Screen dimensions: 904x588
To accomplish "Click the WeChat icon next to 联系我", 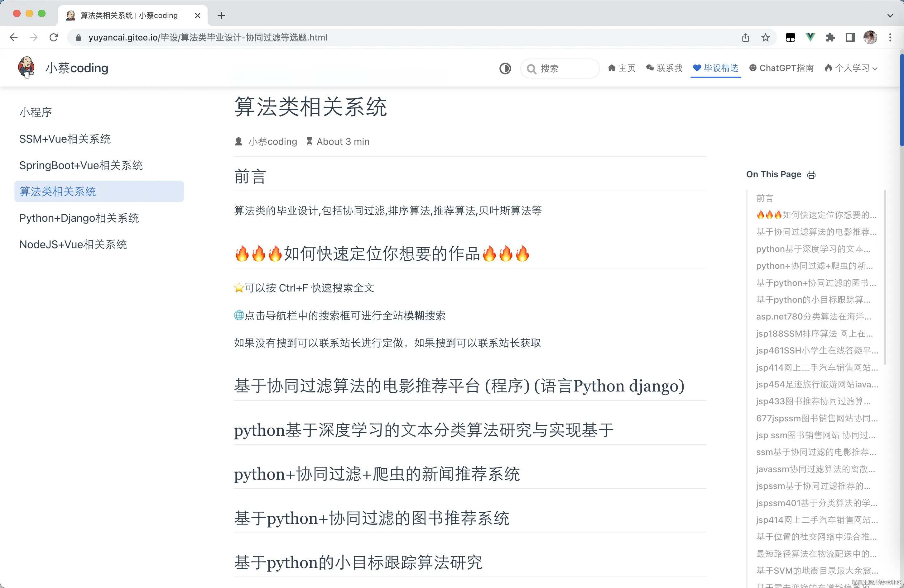I will pos(650,68).
